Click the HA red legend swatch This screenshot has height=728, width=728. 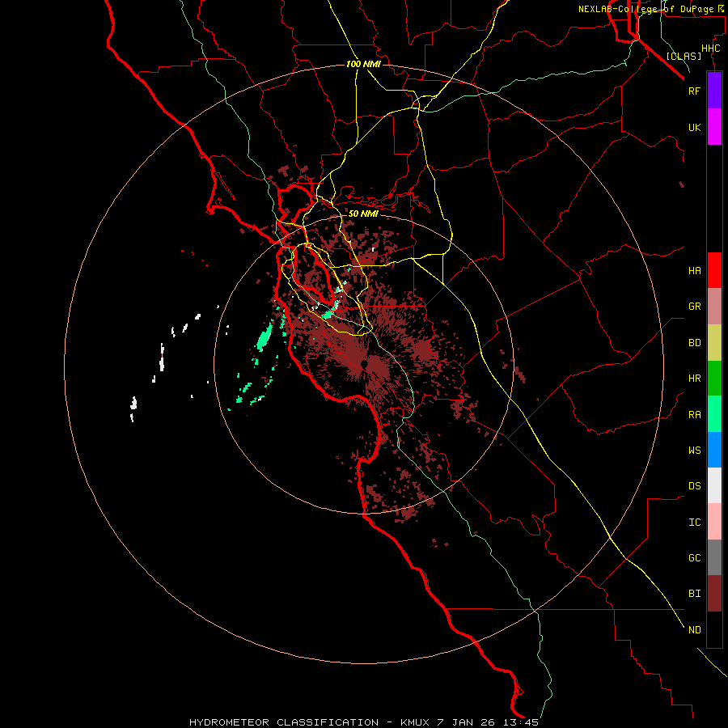pos(714,270)
